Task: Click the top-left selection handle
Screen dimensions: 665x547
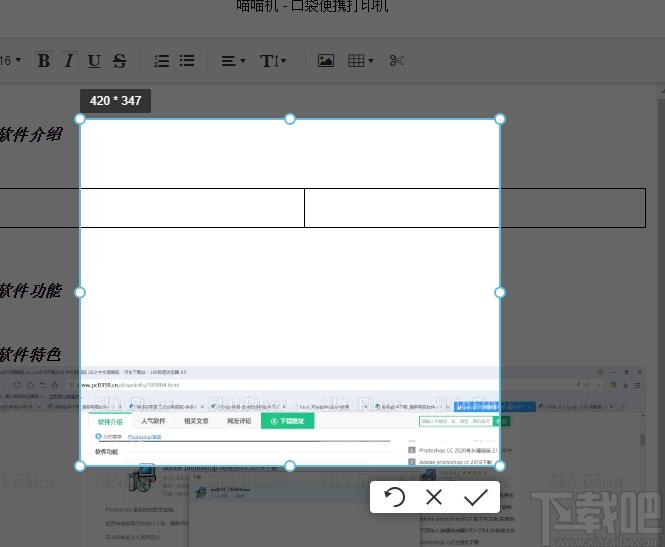Action: coord(80,119)
